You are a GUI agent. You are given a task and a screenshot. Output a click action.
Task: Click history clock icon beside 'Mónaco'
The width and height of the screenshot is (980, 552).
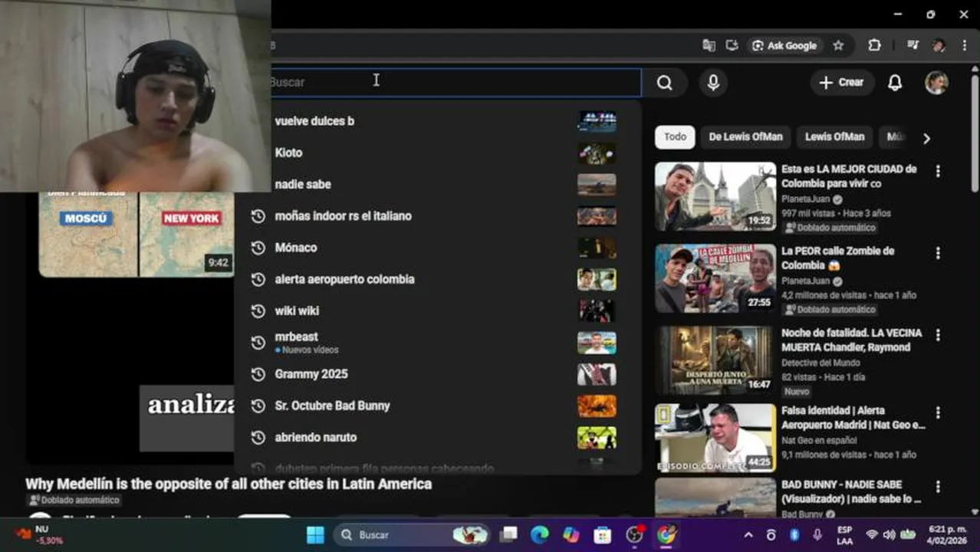point(258,248)
